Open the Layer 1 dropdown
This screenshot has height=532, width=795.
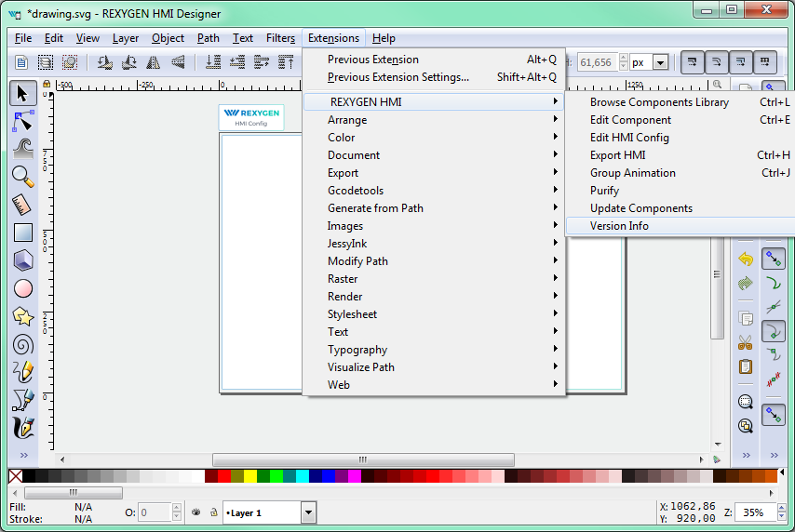pos(308,512)
